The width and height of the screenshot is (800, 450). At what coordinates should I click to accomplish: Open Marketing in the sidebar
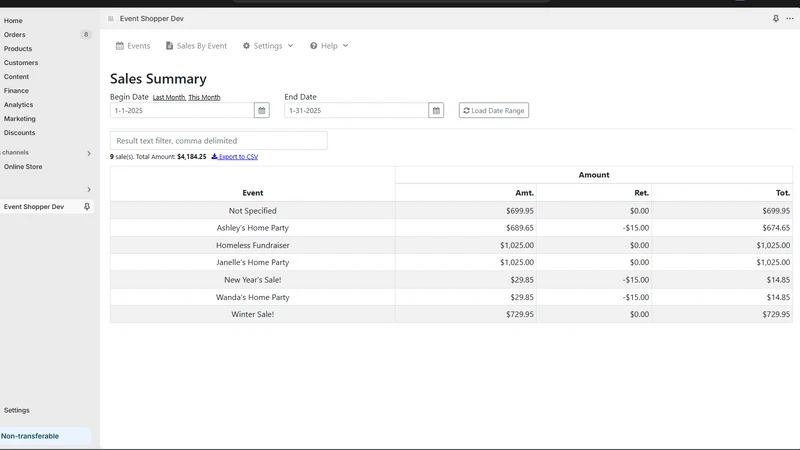(20, 119)
